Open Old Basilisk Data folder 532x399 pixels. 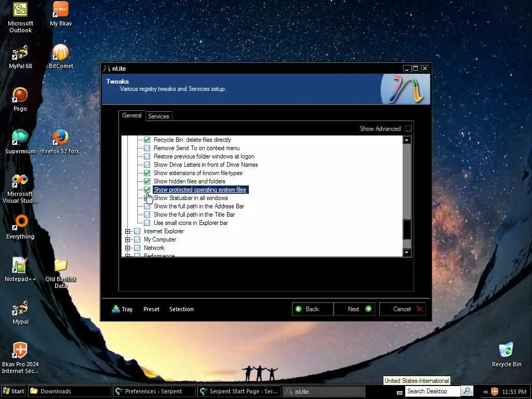coord(61,273)
